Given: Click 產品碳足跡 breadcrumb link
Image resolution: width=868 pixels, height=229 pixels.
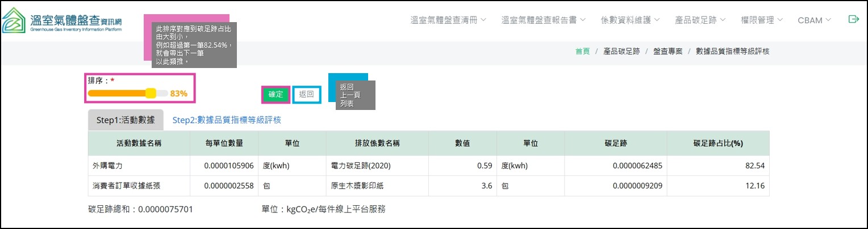Looking at the screenshot, I should tap(621, 51).
